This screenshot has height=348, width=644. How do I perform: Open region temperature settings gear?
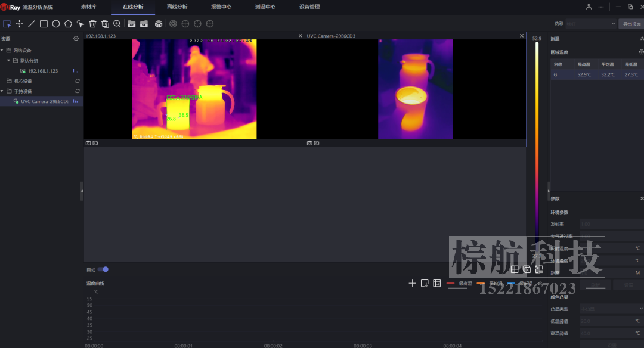coord(641,52)
